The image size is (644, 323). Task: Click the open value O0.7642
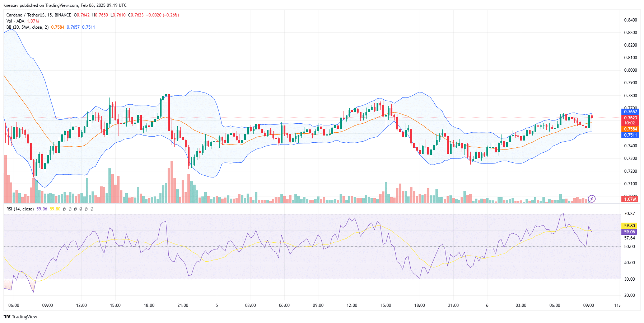pyautogui.click(x=82, y=15)
